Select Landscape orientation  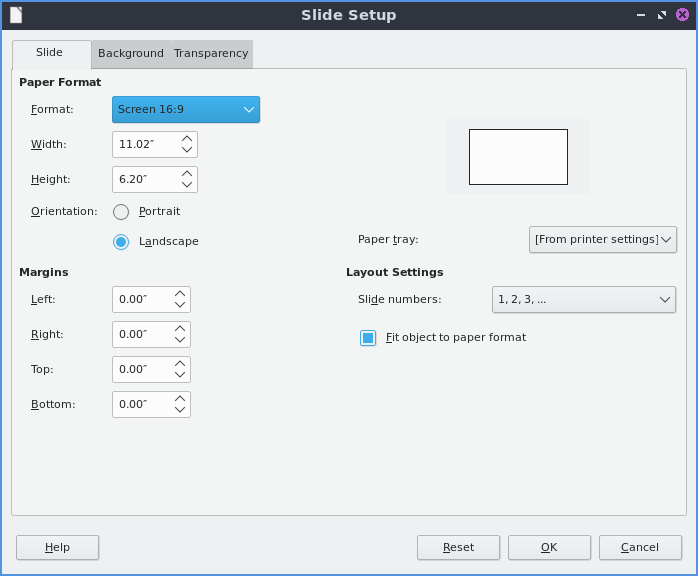coord(121,242)
